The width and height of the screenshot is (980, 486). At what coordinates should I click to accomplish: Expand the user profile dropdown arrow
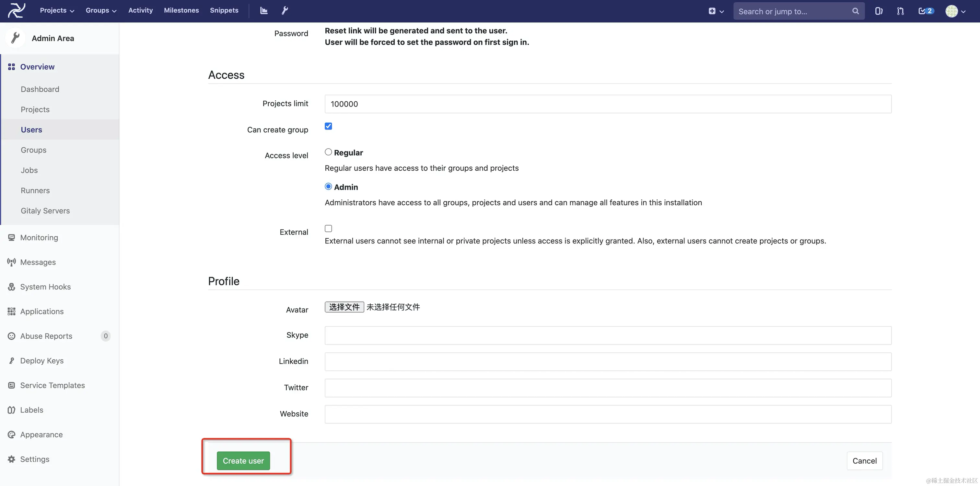click(x=963, y=11)
